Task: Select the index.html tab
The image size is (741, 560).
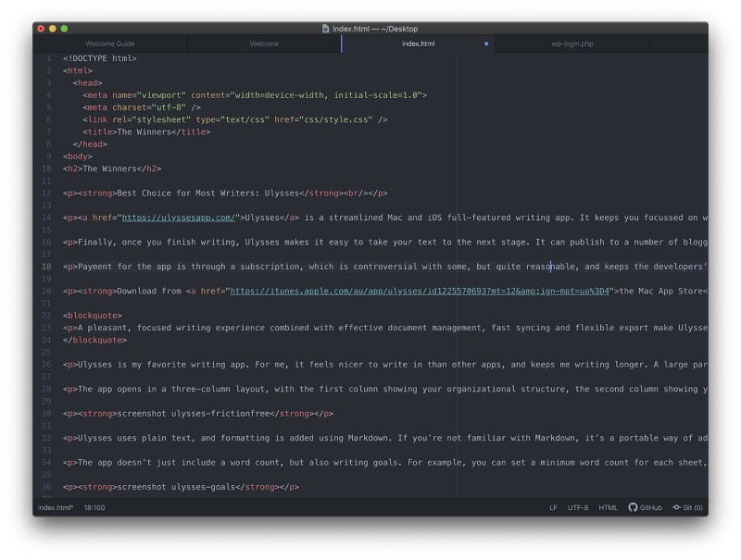Action: tap(419, 44)
